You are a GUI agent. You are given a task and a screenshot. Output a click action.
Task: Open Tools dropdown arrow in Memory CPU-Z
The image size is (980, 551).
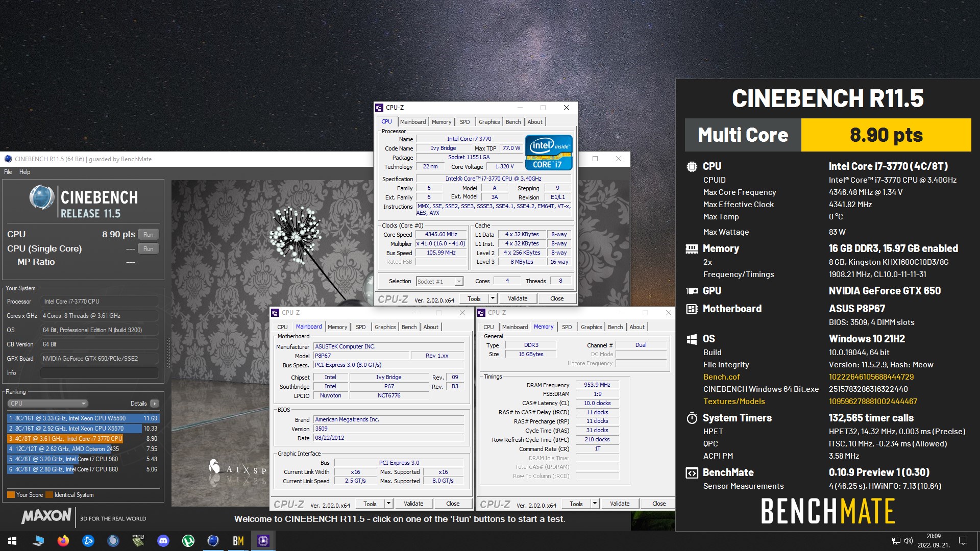[595, 504]
